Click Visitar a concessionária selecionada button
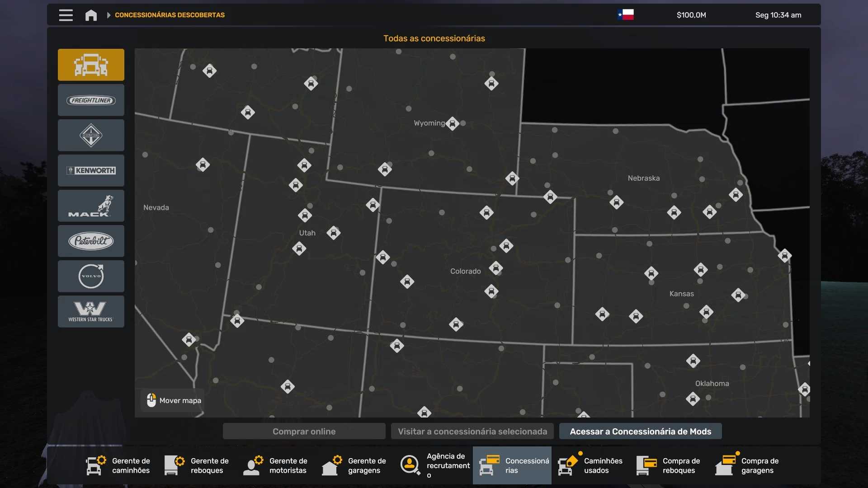Viewport: 868px width, 488px height. coord(472,432)
